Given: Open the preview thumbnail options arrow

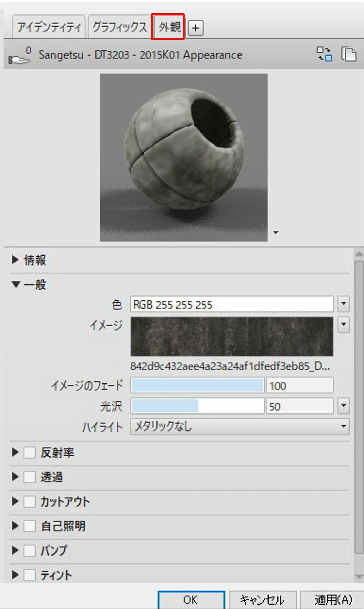Looking at the screenshot, I should click(x=276, y=232).
